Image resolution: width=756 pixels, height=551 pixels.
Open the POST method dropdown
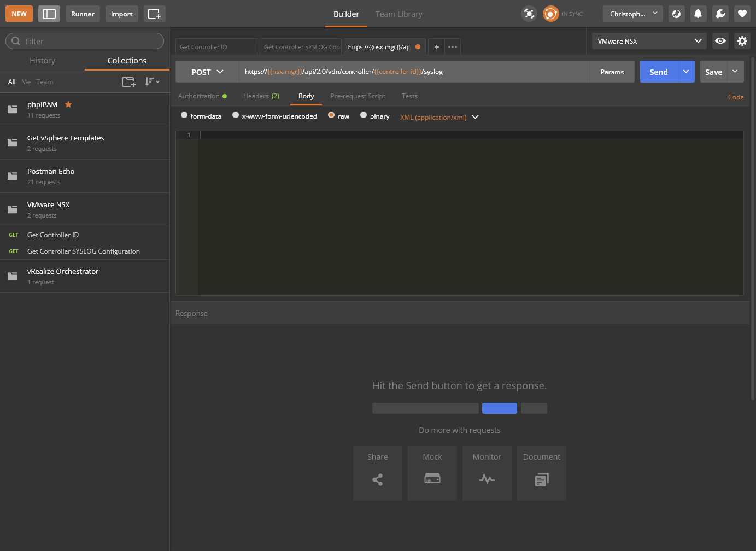point(207,72)
